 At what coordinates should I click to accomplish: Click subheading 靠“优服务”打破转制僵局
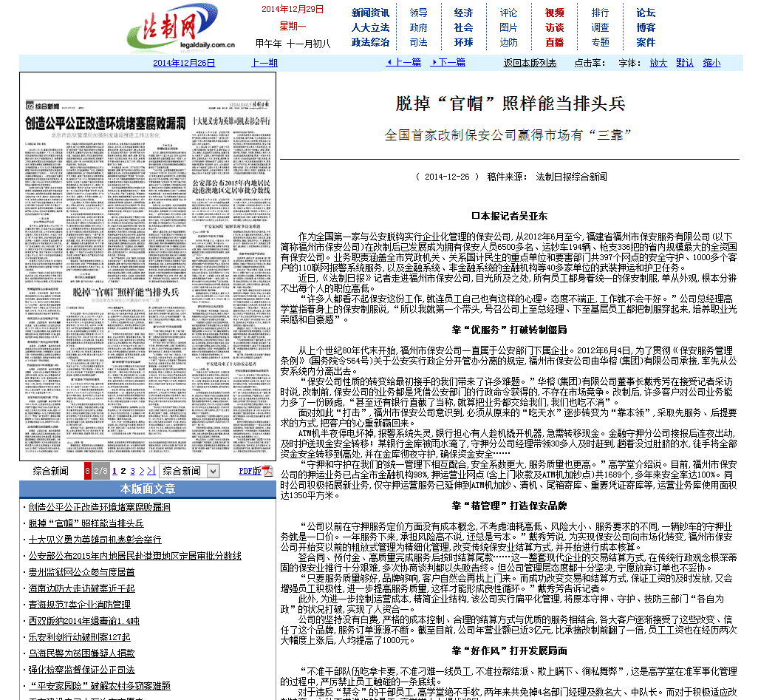point(510,330)
